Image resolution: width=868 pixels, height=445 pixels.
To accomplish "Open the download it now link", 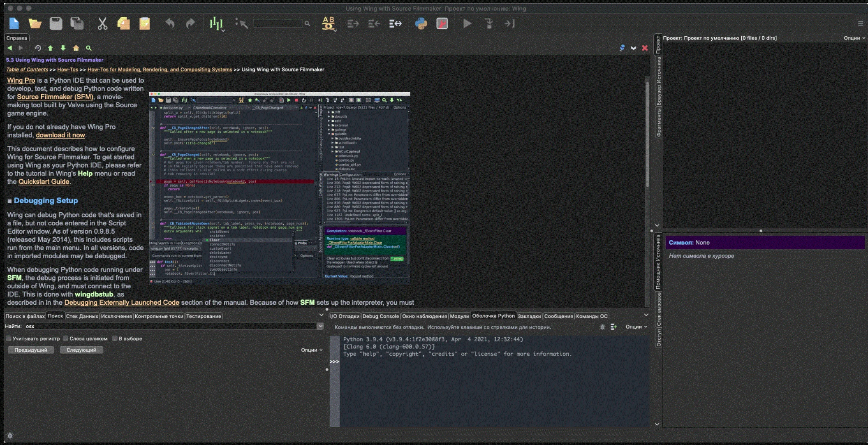I will [x=60, y=135].
